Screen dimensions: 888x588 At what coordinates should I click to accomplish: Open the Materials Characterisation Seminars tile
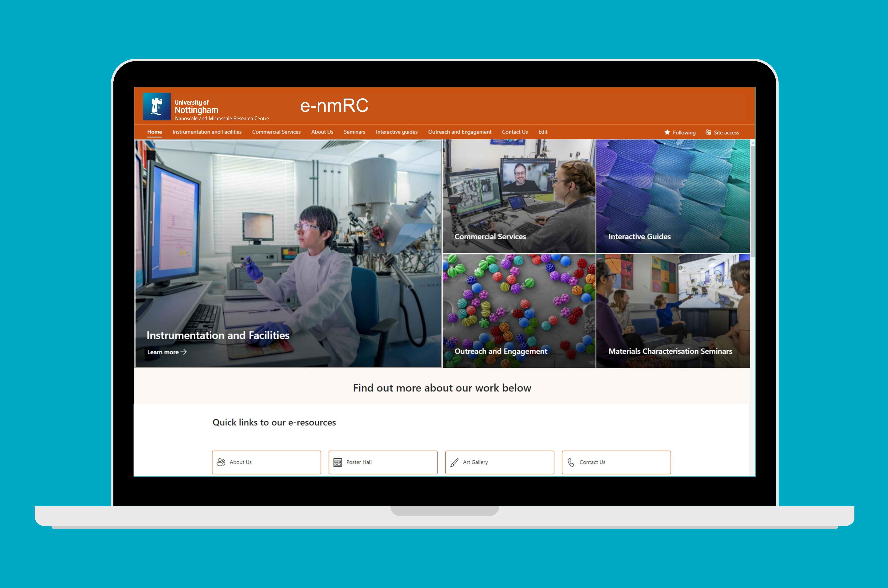pyautogui.click(x=673, y=311)
